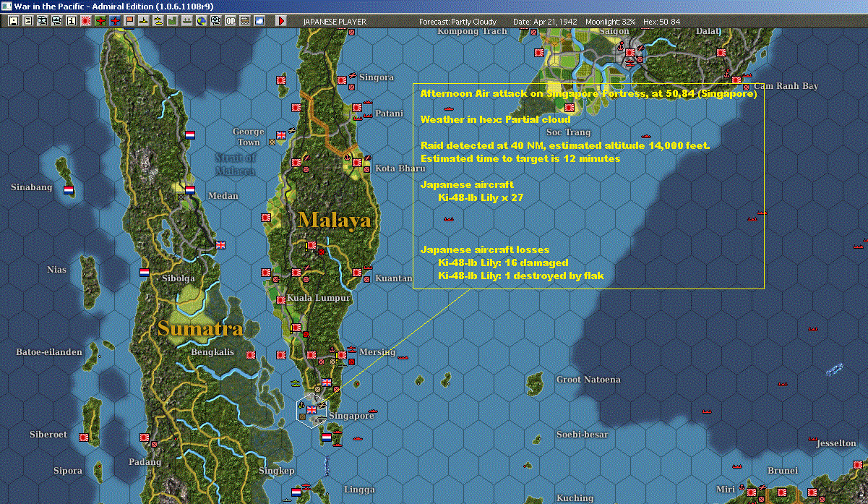868x504 pixels.
Task: Click the Kuala Lumpur city label
Action: (319, 298)
